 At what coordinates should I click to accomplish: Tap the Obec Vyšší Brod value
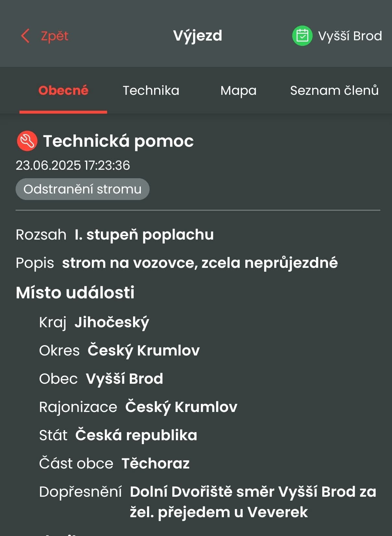(x=124, y=379)
